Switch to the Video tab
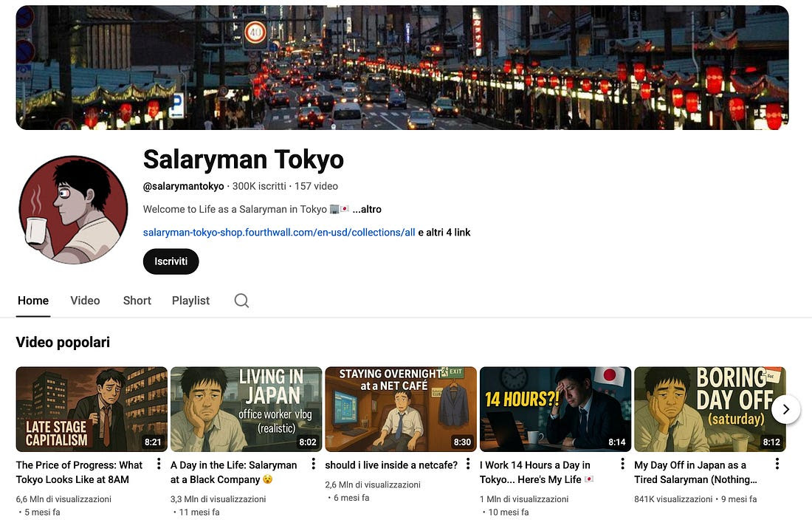This screenshot has height=531, width=812. [85, 301]
